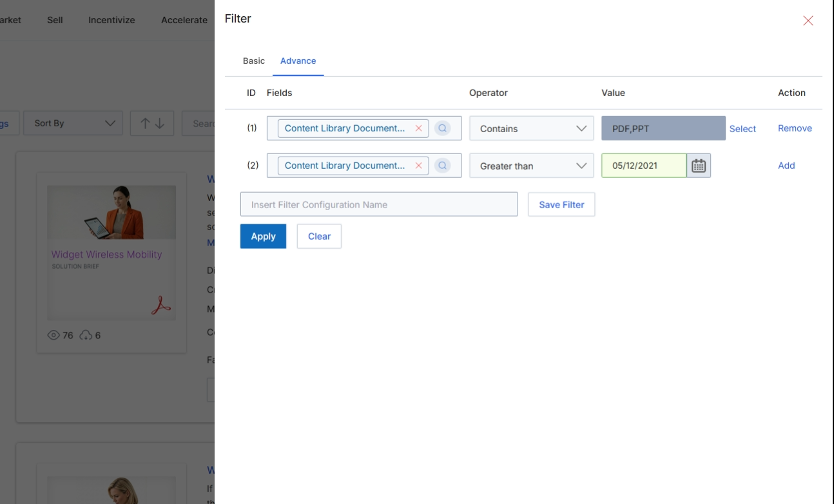The width and height of the screenshot is (834, 504).
Task: Click second row Content Library Document field tag
Action: (353, 166)
